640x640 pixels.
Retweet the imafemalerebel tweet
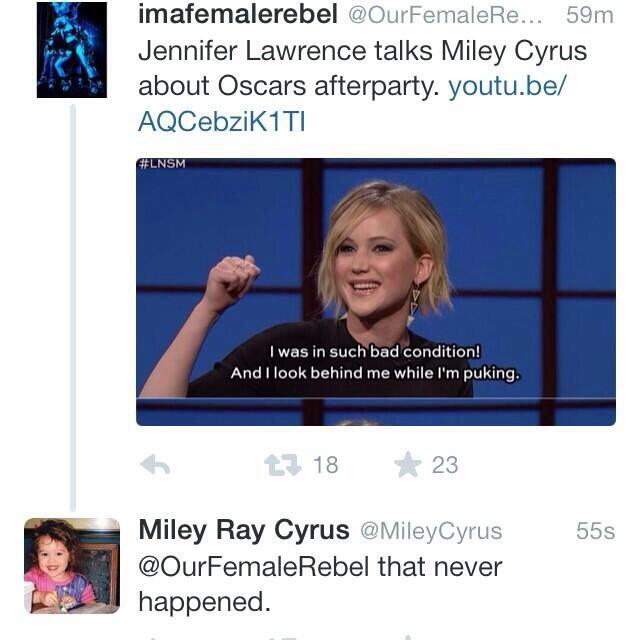pyautogui.click(x=282, y=466)
